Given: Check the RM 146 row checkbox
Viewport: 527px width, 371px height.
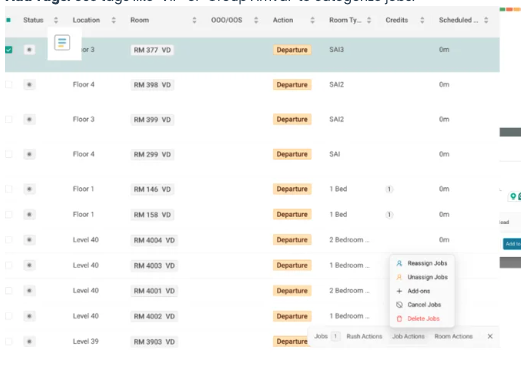Looking at the screenshot, I should click(9, 189).
